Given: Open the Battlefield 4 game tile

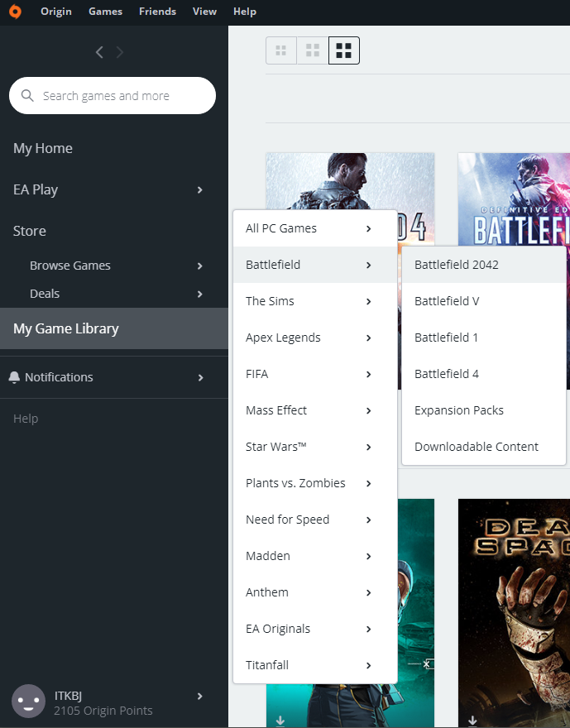Looking at the screenshot, I should point(350,181).
